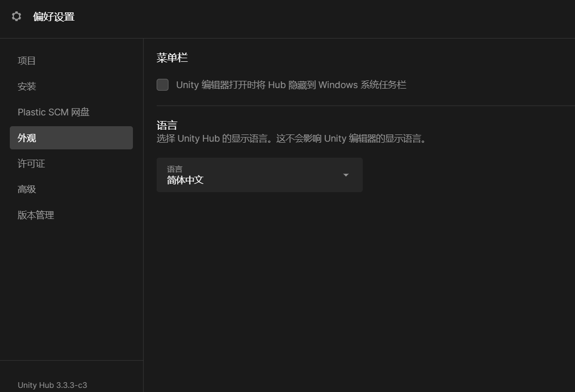Viewport: 575px width, 392px height.
Task: Open the 项目 (Projects) sidebar section
Action: 26,60
